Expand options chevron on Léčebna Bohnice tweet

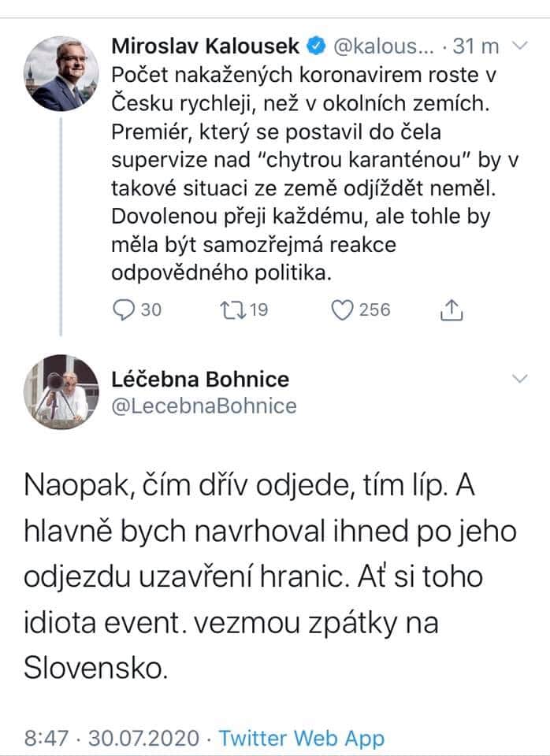click(x=519, y=380)
